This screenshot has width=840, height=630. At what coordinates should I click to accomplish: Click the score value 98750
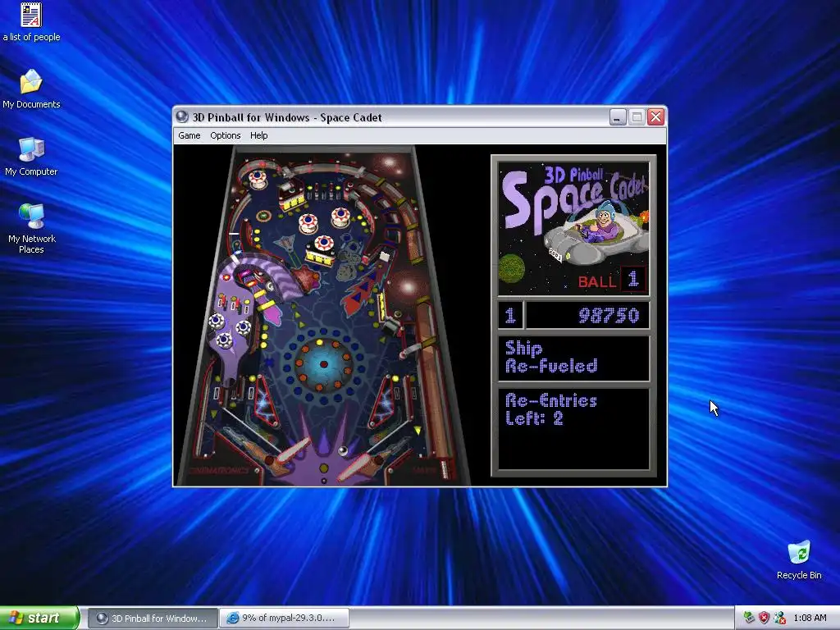click(609, 316)
